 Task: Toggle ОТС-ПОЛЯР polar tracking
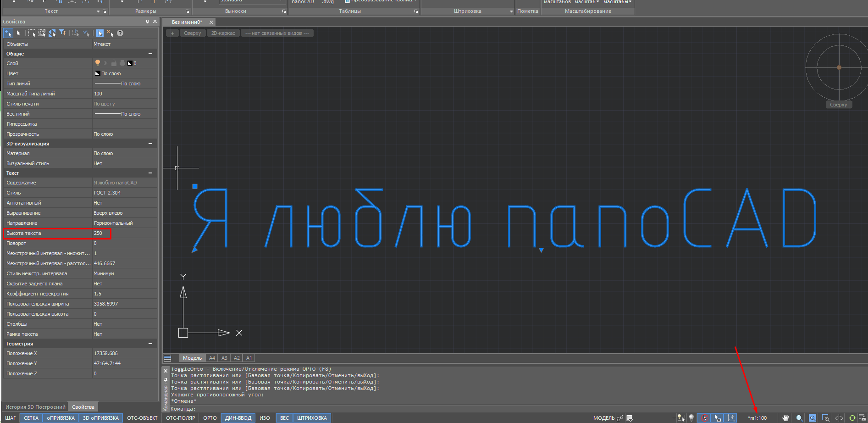tap(181, 418)
